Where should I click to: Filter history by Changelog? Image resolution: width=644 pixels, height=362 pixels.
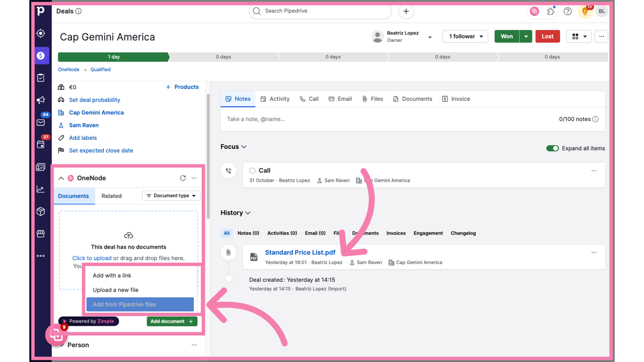click(463, 233)
